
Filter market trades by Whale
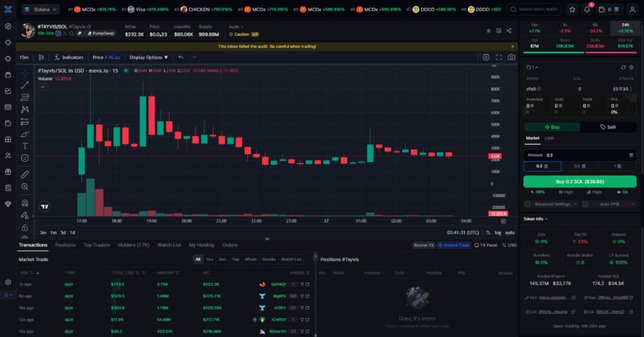pos(250,260)
